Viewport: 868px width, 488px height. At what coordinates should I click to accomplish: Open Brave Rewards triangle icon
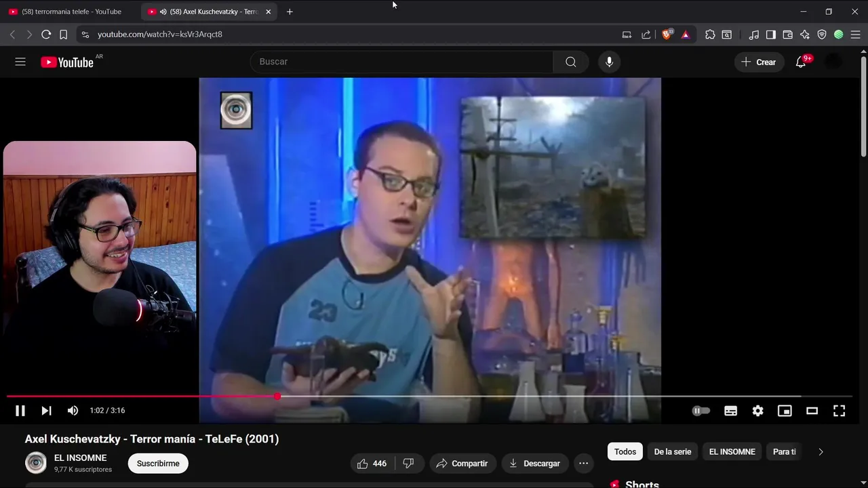pos(686,35)
